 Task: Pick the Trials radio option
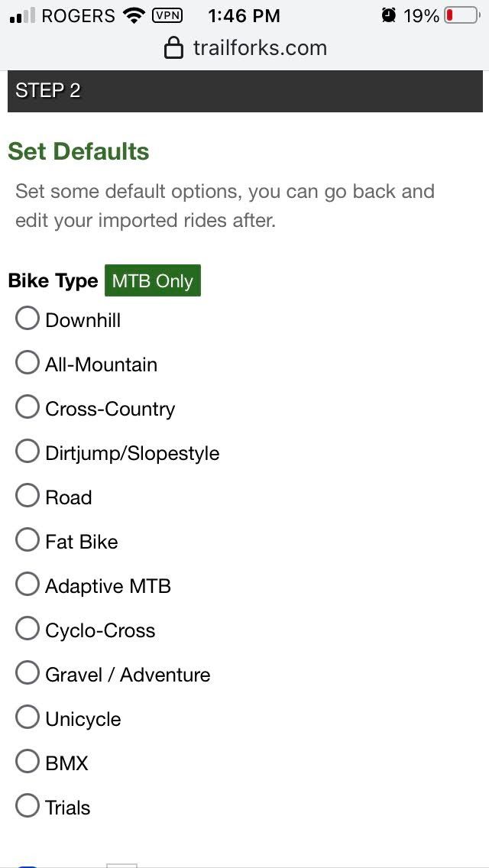[28, 806]
